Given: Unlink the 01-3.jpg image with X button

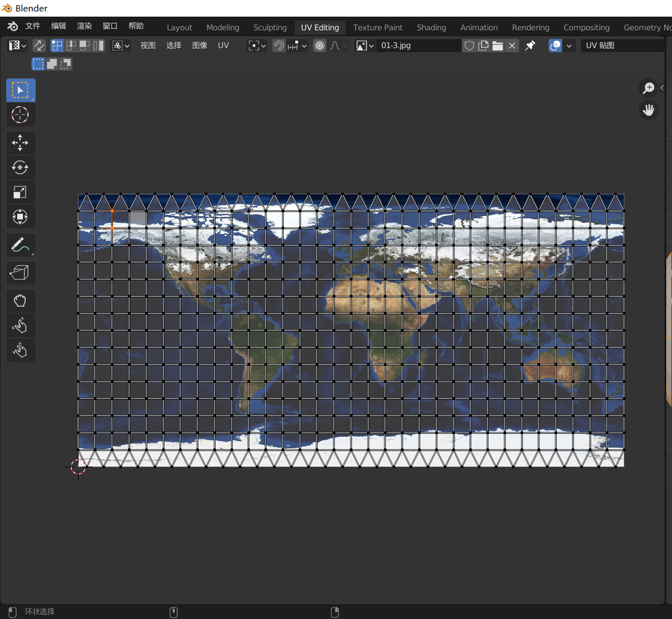Looking at the screenshot, I should pos(512,45).
